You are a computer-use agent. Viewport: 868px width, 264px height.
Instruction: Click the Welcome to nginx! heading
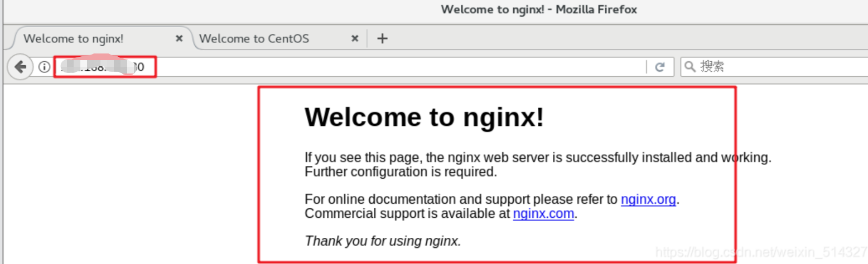[x=424, y=118]
